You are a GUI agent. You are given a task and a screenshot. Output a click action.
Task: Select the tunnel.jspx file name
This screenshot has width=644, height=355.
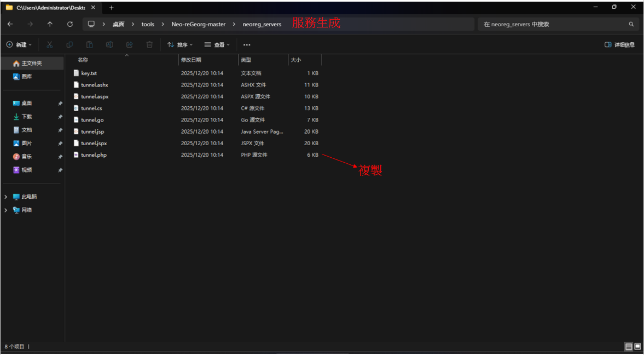pos(94,143)
